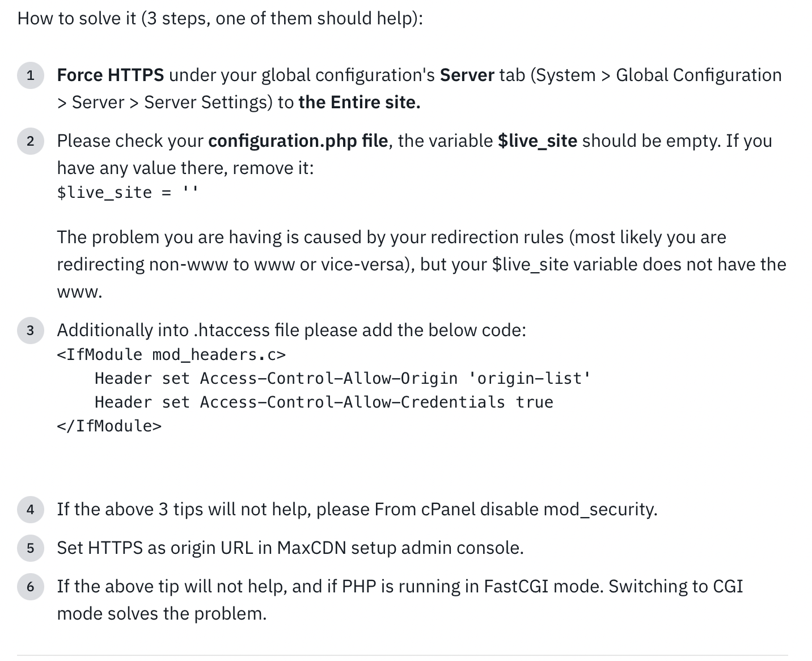This screenshot has height=661, width=812.
Task: Click the Access-Control-Allow-Credentials header line
Action: 324,402
